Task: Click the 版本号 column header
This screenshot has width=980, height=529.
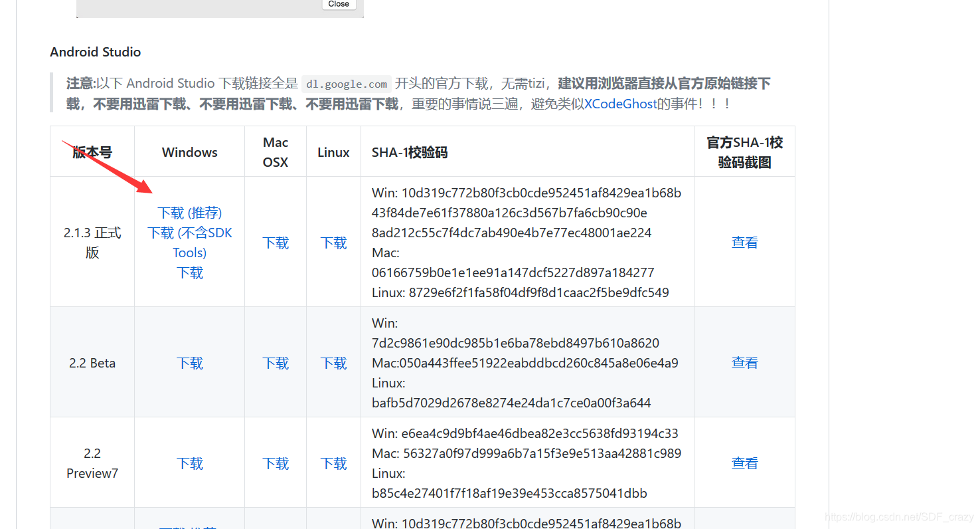Action: pos(92,152)
